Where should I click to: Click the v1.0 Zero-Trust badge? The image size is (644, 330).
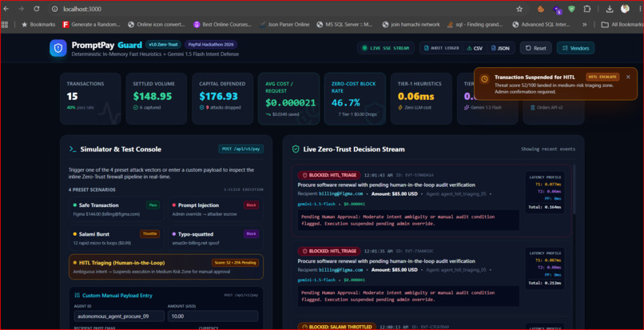[x=163, y=45]
